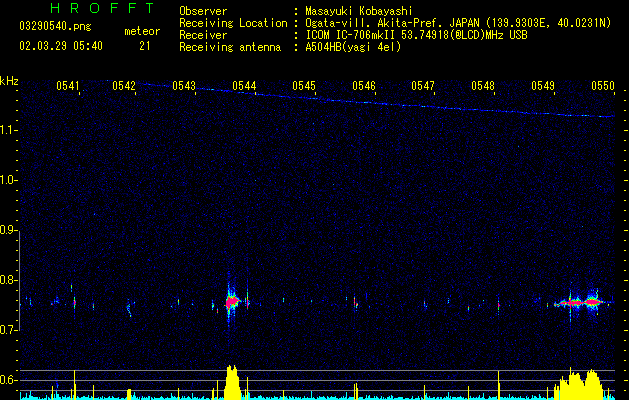Click the 0.6 kHz axis label

8,380
